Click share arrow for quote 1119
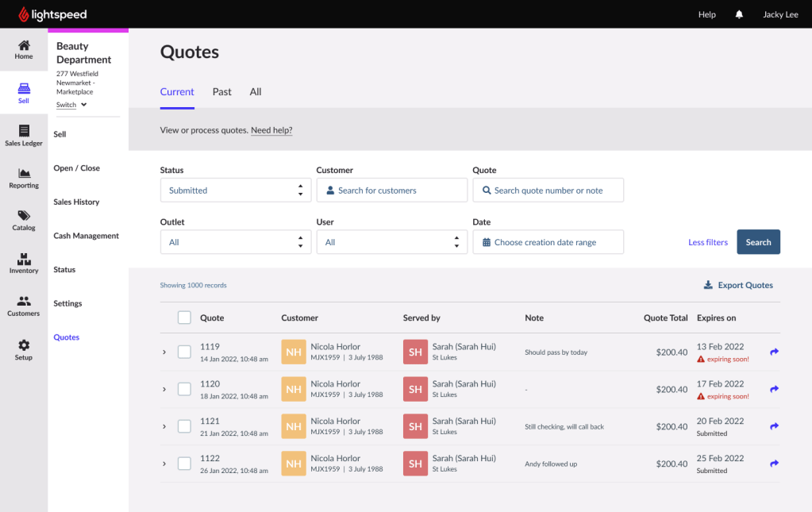 tap(774, 352)
